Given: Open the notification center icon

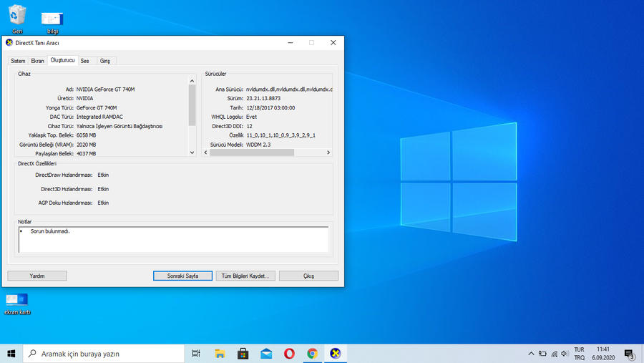Looking at the screenshot, I should pos(629,354).
